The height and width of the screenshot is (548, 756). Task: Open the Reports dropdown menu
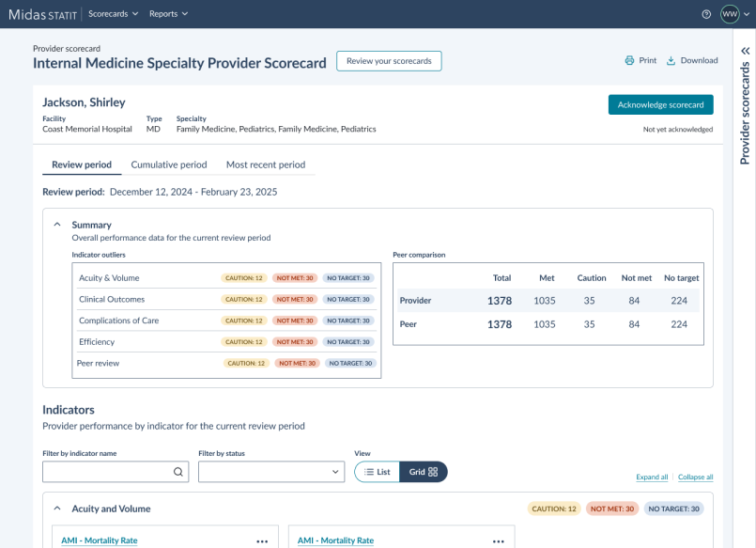(168, 14)
